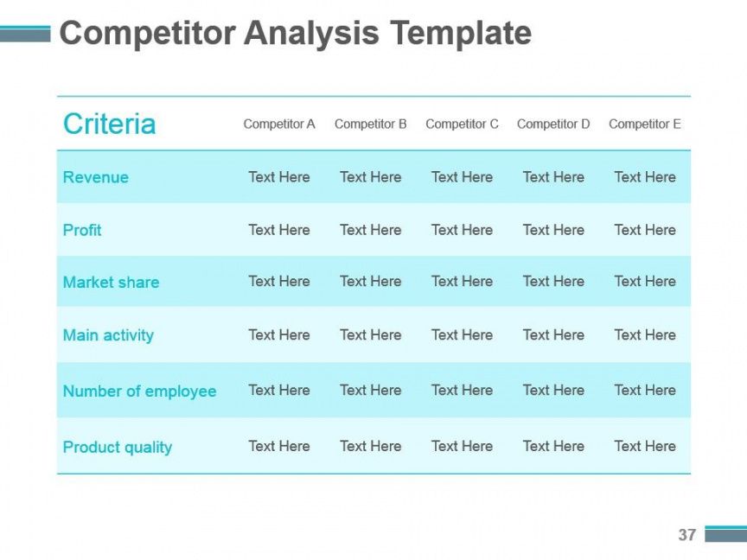Viewport: 747px width, 560px height.
Task: Select the 'Number of employee' row label
Action: coord(139,391)
